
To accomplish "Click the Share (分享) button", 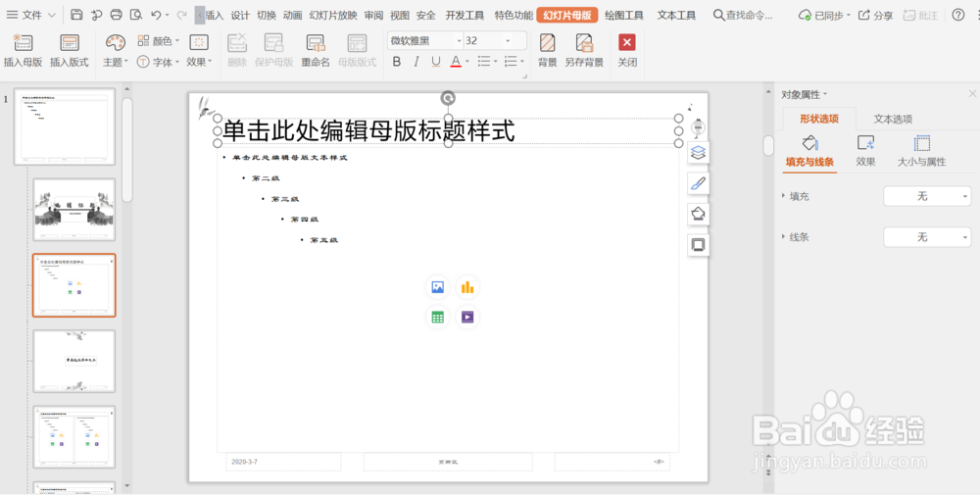I will [875, 15].
